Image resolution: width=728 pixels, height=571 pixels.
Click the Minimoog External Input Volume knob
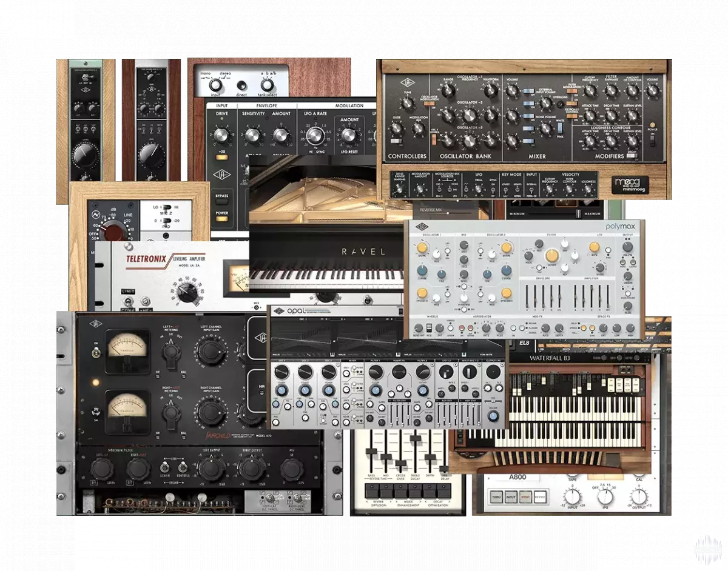click(x=546, y=102)
